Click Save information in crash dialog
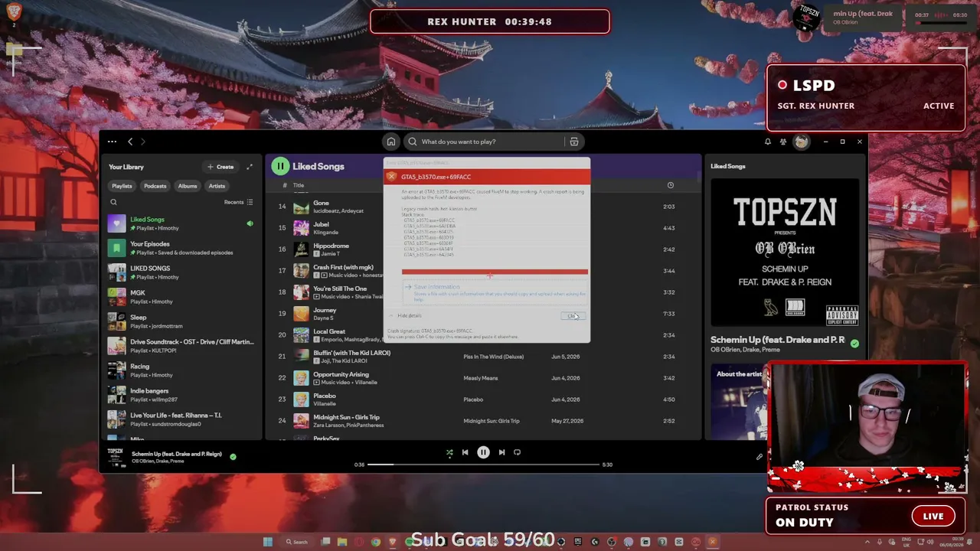Viewport: 980px width, 551px height. [x=494, y=291]
